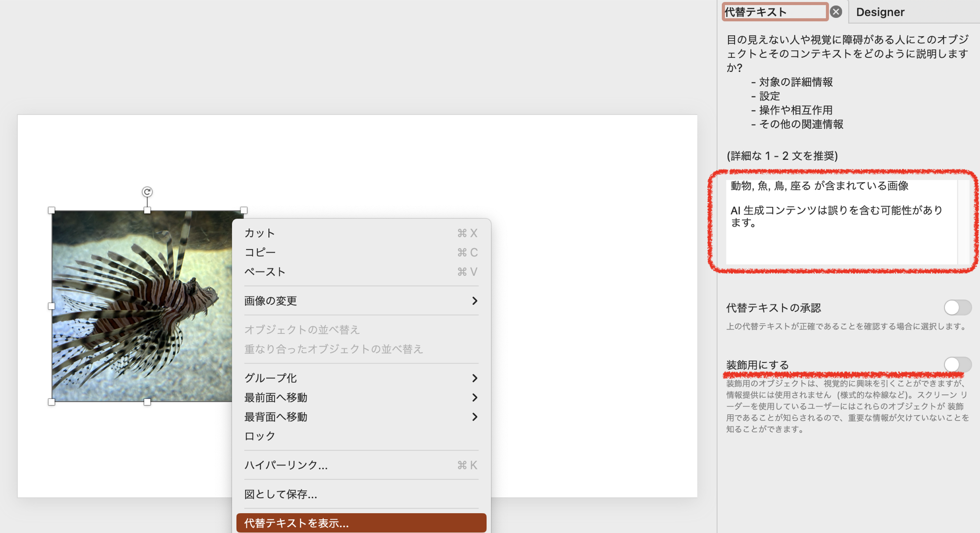Expand the 最前面へ移動 submenu
Image resolution: width=980 pixels, height=533 pixels.
pos(475,397)
